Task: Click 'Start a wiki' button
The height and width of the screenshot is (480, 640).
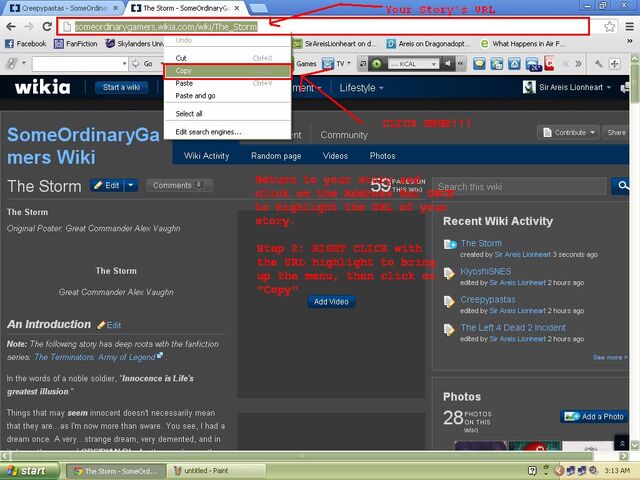Action: [x=121, y=87]
